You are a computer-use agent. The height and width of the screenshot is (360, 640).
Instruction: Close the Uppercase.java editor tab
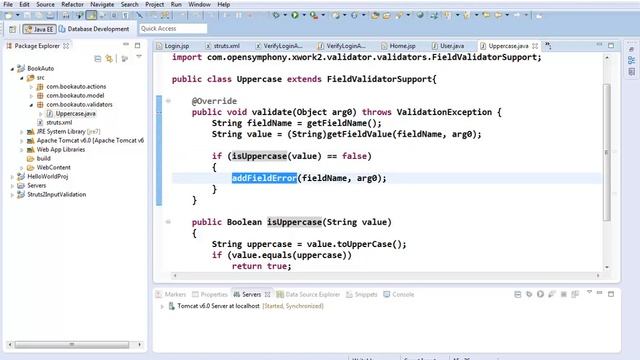pos(535,46)
